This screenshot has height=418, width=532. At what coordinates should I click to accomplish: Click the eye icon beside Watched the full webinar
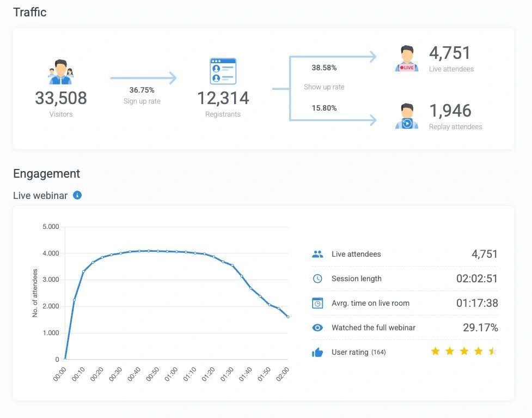click(317, 328)
